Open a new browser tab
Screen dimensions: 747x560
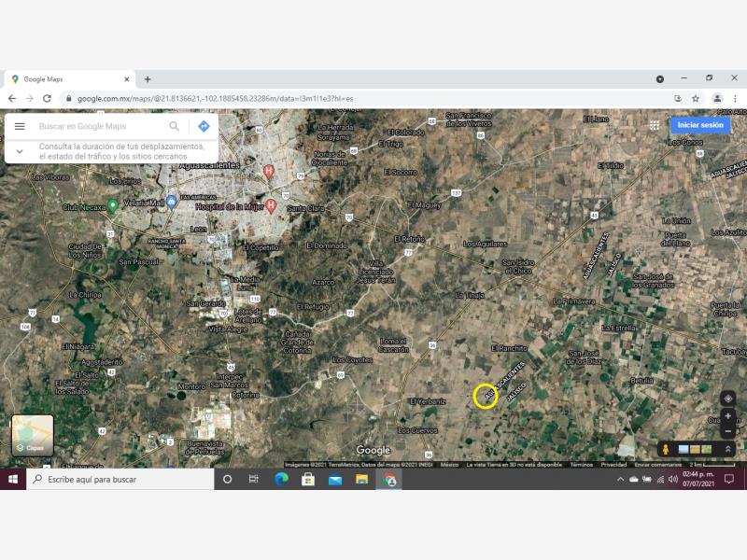click(x=148, y=79)
